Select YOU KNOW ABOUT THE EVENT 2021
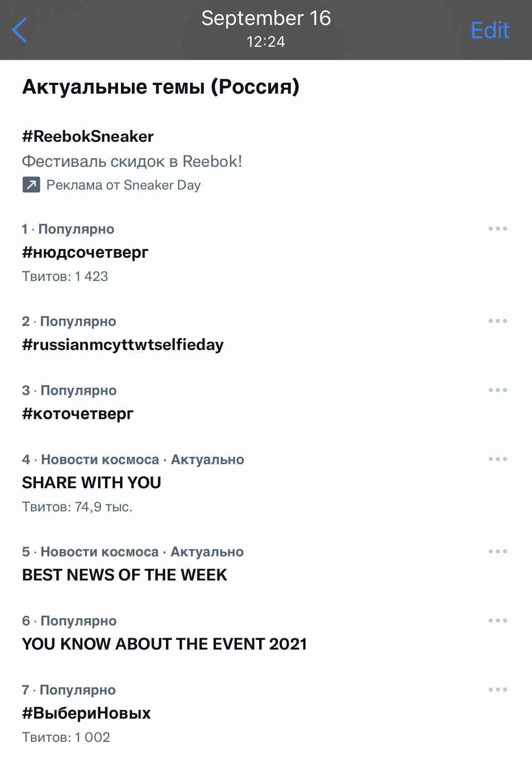This screenshot has width=532, height=770. 165,644
